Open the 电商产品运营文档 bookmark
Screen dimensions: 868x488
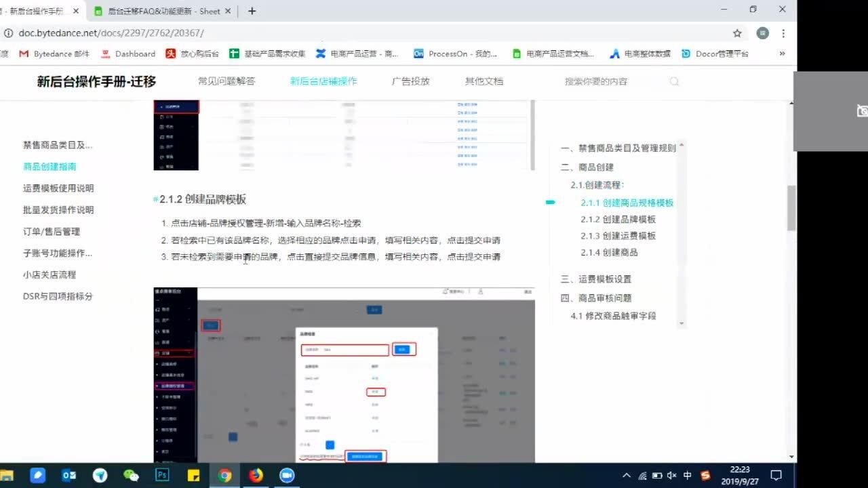(553, 54)
